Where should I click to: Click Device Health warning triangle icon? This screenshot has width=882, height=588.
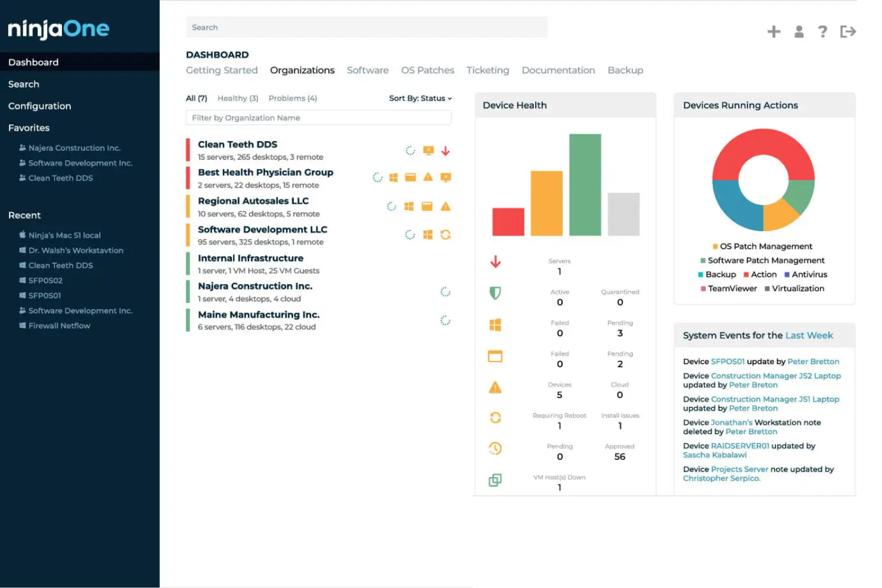coord(495,388)
